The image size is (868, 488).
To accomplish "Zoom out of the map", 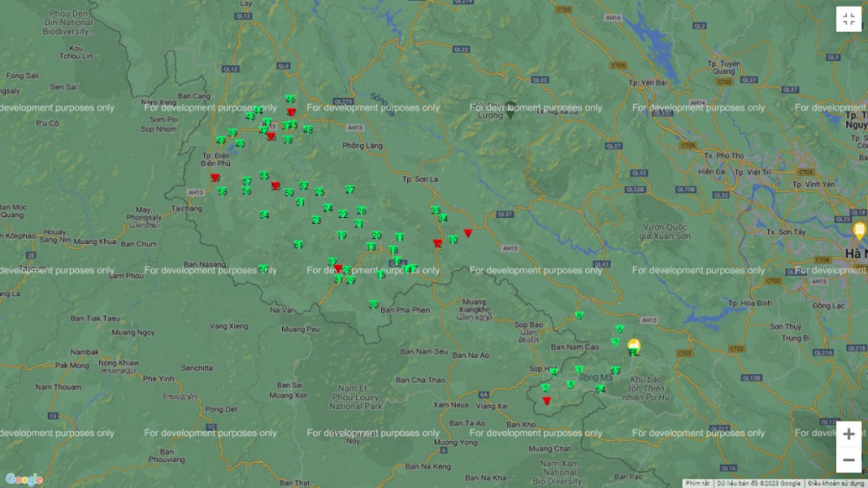I will [848, 459].
